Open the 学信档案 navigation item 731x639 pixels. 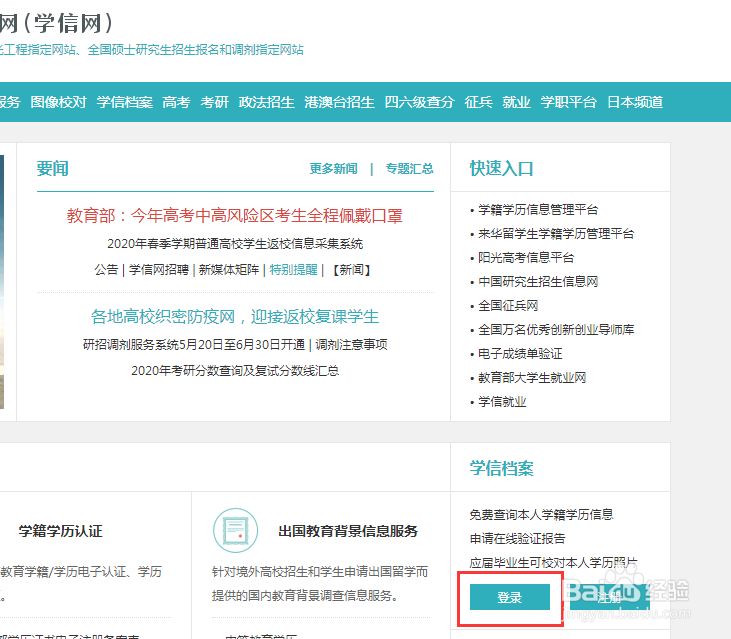click(124, 102)
